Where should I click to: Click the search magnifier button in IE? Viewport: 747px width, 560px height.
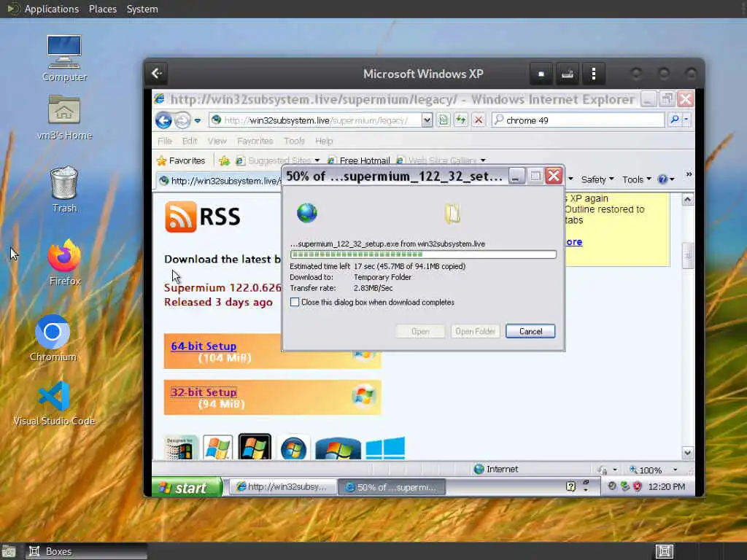pyautogui.click(x=674, y=120)
